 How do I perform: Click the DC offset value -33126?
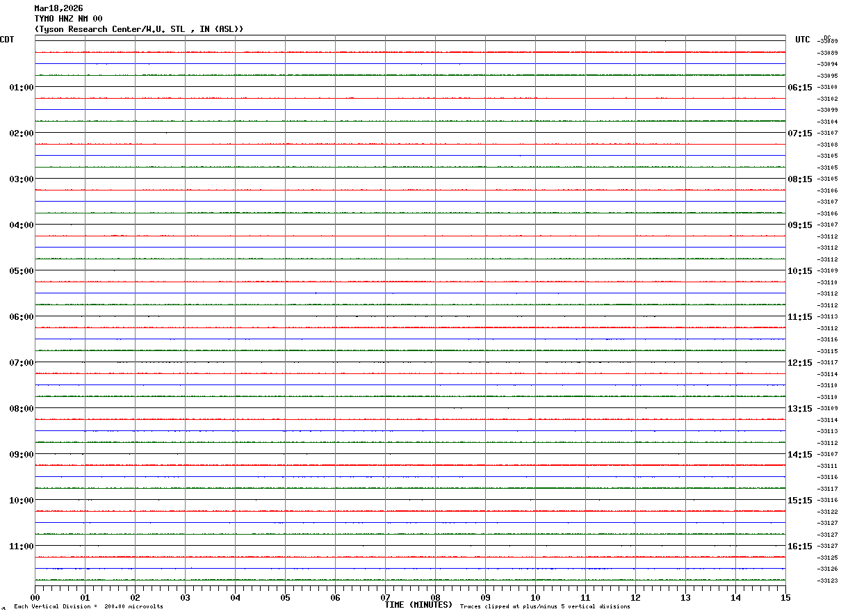coord(828,569)
